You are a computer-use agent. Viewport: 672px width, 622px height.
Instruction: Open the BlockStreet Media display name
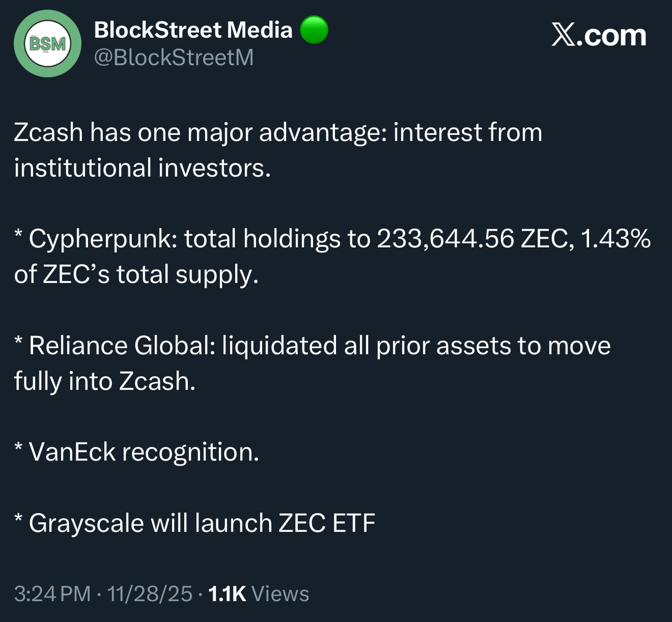click(x=193, y=30)
